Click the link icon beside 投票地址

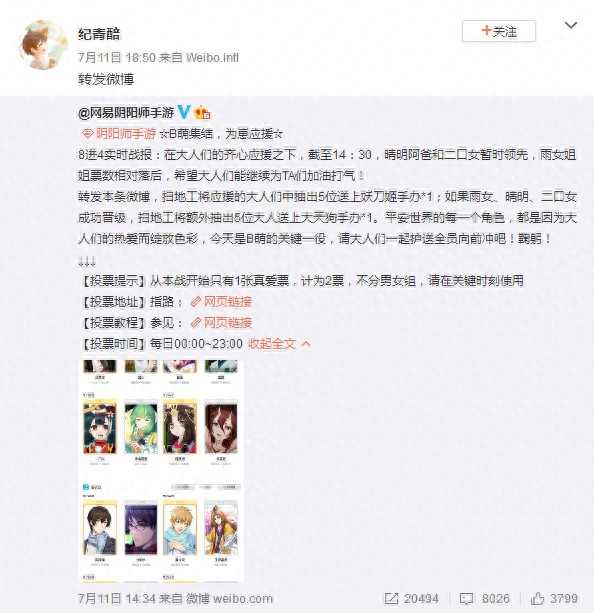tap(196, 302)
